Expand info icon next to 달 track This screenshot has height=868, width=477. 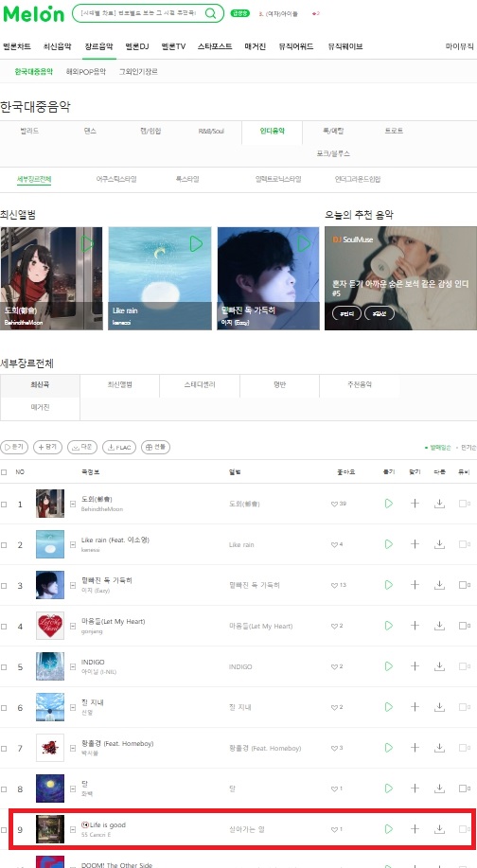[73, 788]
